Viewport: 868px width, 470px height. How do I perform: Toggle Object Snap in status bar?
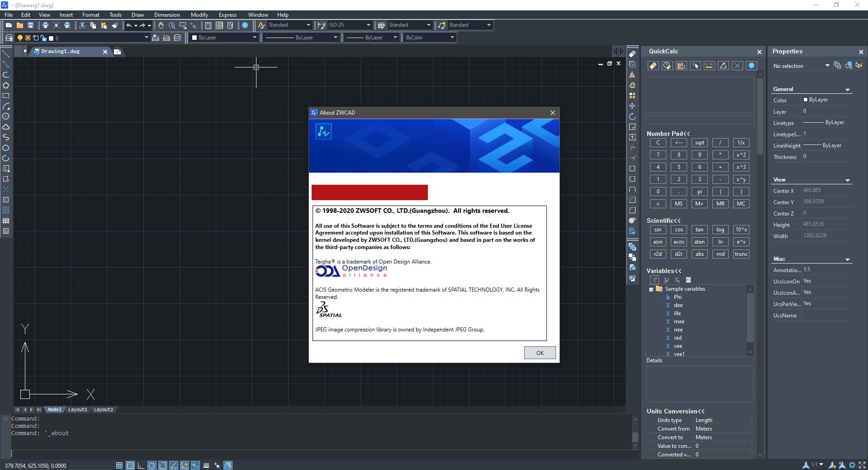(163, 465)
